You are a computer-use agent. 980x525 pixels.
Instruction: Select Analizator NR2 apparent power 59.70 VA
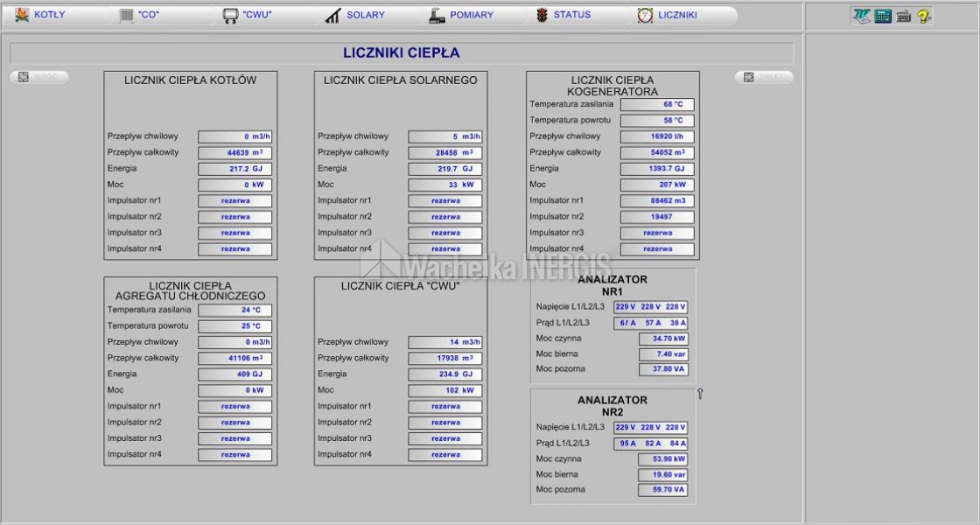[x=663, y=490]
